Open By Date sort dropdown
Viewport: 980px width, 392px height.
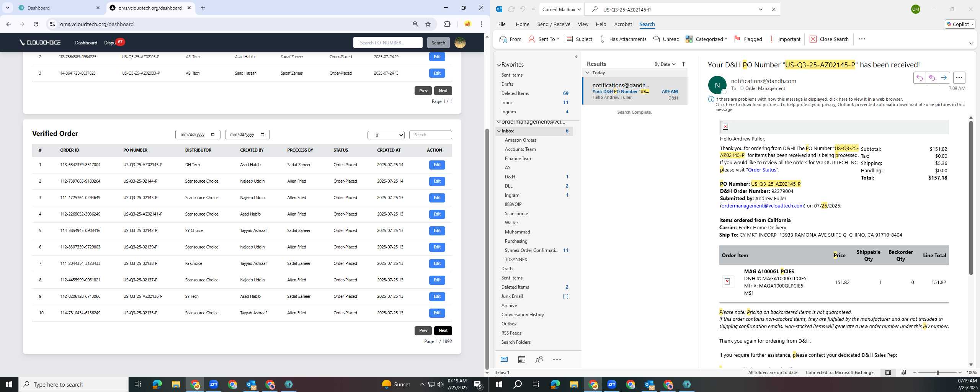click(x=665, y=64)
